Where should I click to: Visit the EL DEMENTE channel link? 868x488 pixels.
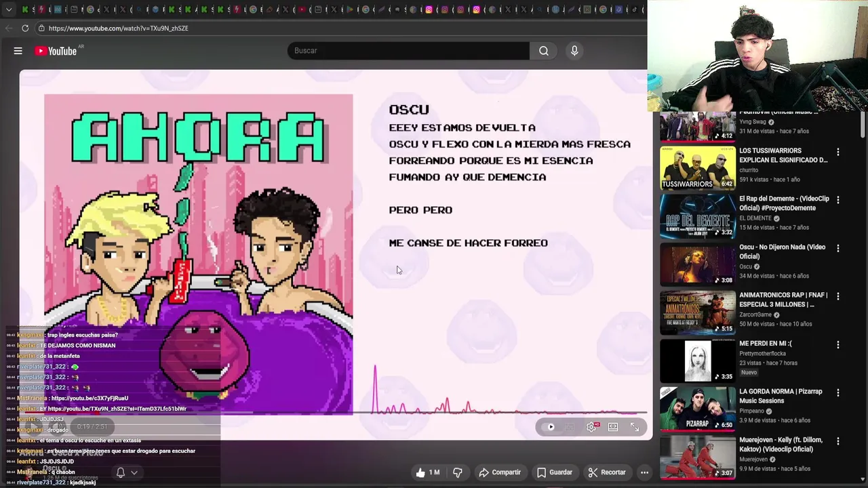(755, 219)
